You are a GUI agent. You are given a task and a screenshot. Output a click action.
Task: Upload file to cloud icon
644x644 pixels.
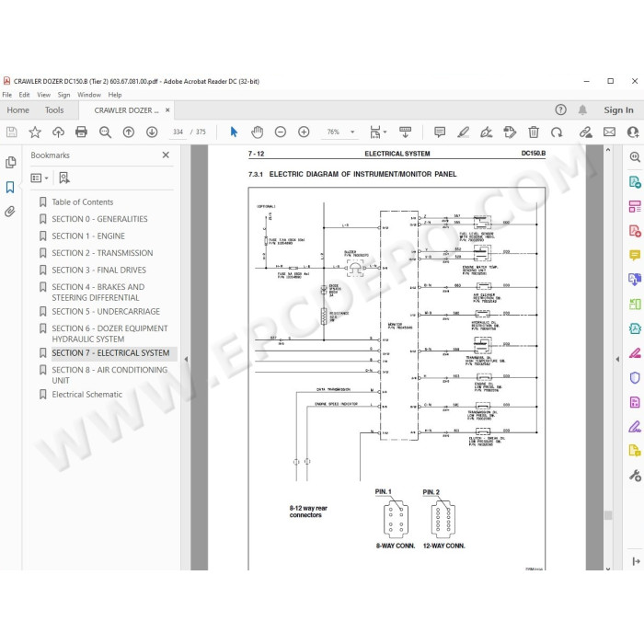click(x=58, y=132)
